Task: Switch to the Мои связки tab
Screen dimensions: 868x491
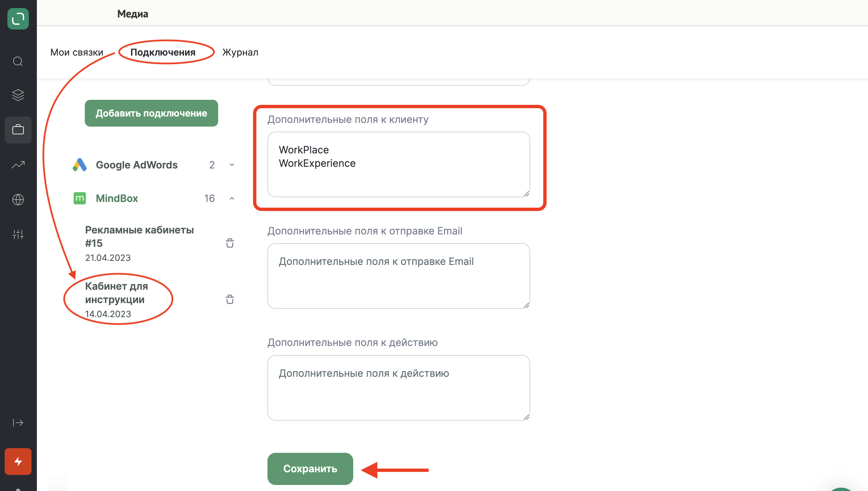Action: tap(77, 52)
